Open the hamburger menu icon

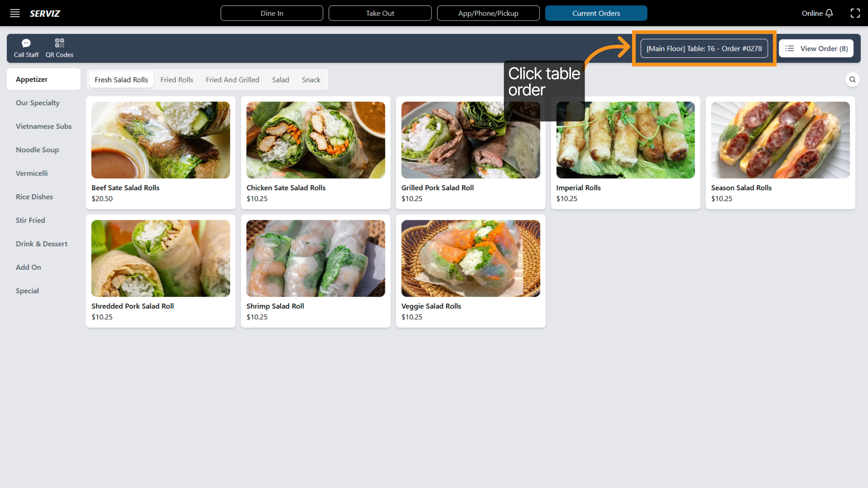click(x=15, y=13)
